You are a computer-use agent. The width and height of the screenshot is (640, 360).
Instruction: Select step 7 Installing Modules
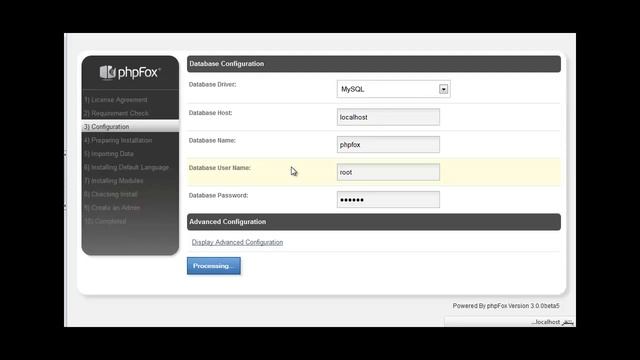point(113,180)
